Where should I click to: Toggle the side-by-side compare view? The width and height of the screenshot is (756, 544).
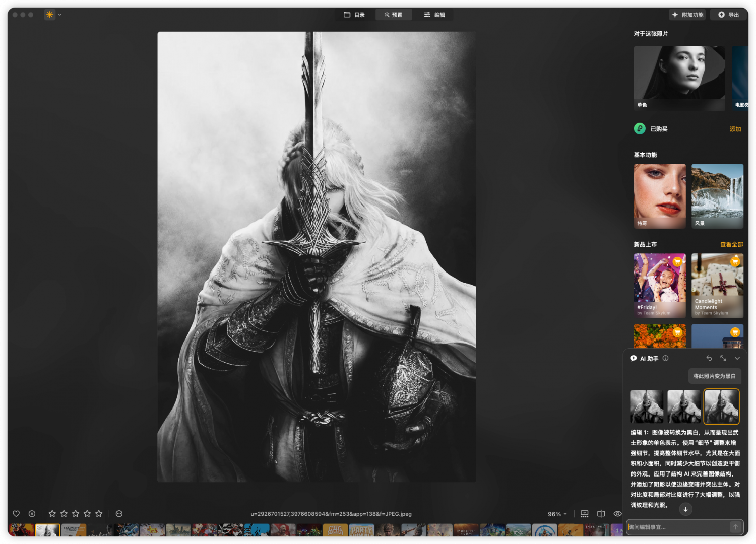click(601, 514)
